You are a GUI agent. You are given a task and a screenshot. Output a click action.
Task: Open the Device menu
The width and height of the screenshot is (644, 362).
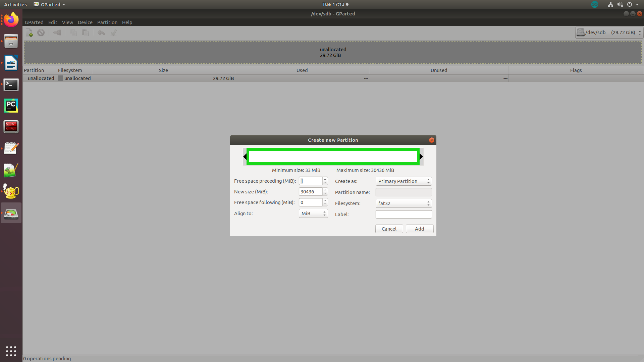coord(85,22)
